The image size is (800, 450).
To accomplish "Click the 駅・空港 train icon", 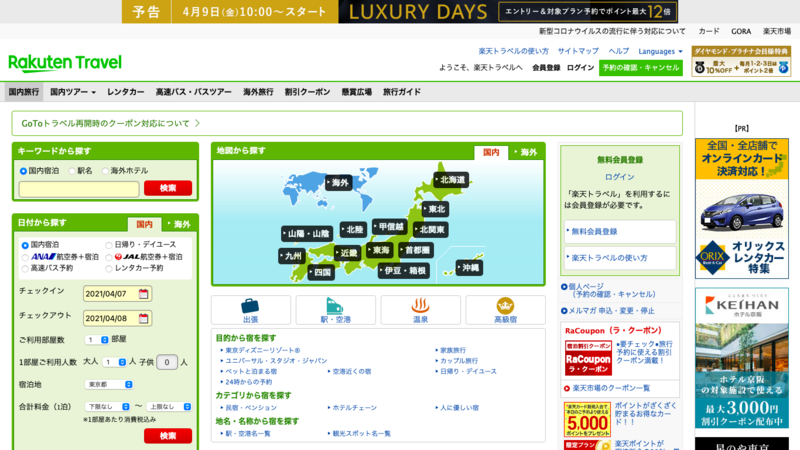I will click(335, 306).
